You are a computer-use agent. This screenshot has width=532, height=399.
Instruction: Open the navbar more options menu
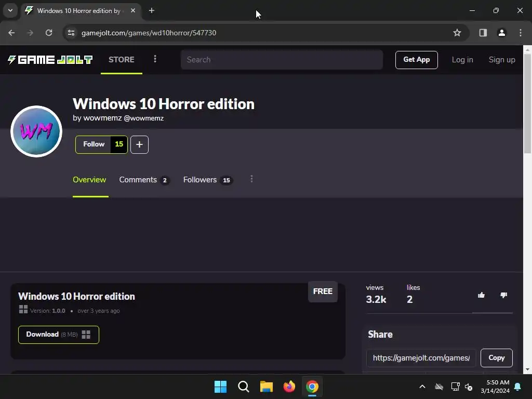pyautogui.click(x=155, y=59)
